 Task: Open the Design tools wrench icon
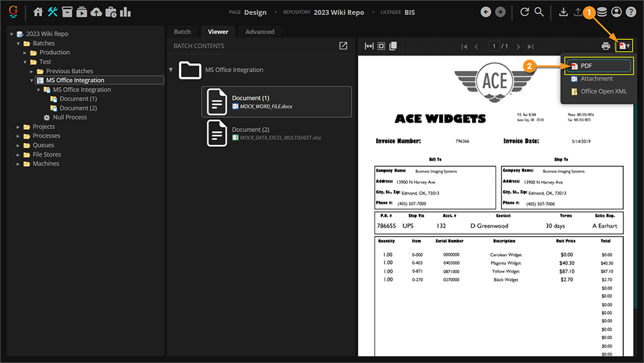[x=53, y=12]
